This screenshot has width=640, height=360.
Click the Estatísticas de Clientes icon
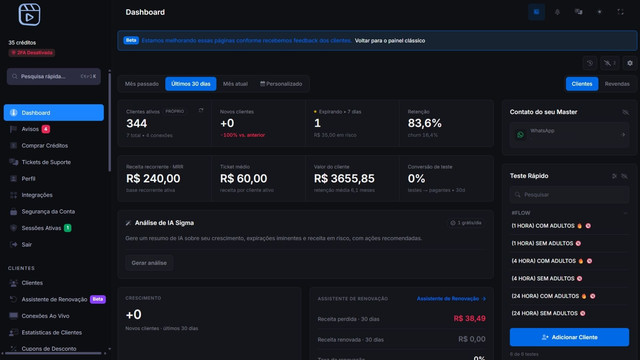[x=13, y=332]
